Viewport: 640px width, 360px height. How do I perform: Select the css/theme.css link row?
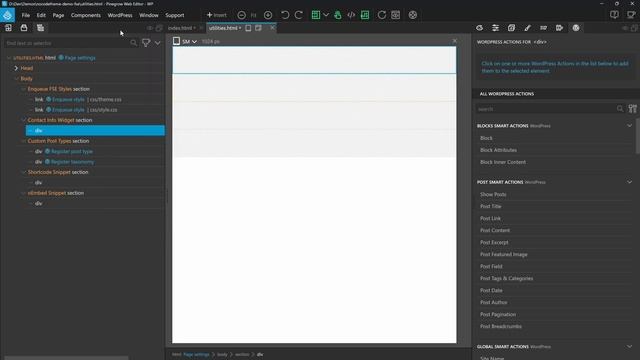pos(95,100)
